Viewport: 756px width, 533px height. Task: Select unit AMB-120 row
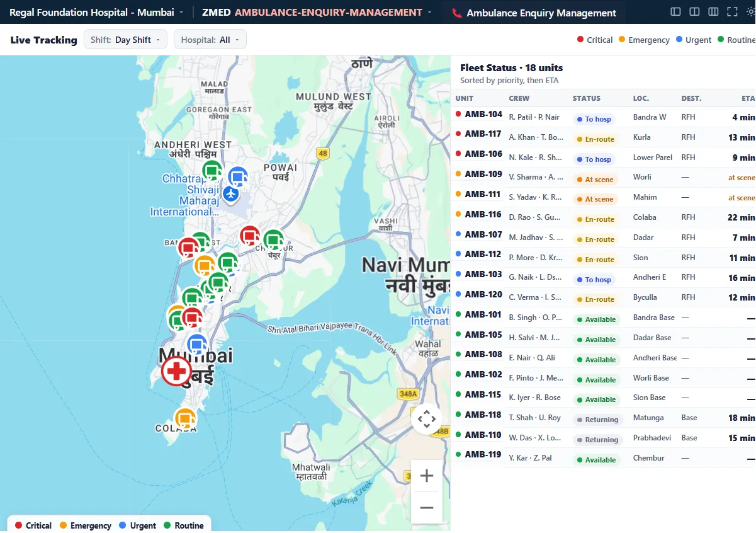tap(603, 297)
